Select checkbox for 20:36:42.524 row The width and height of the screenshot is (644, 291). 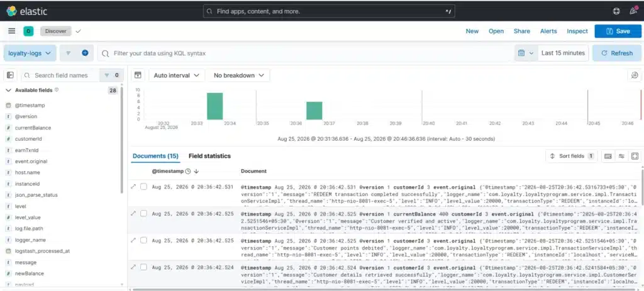[143, 267]
